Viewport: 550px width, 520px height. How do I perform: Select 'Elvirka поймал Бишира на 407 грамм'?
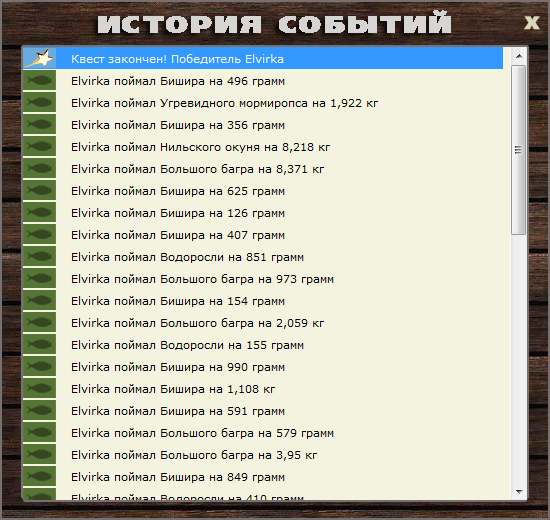263,234
